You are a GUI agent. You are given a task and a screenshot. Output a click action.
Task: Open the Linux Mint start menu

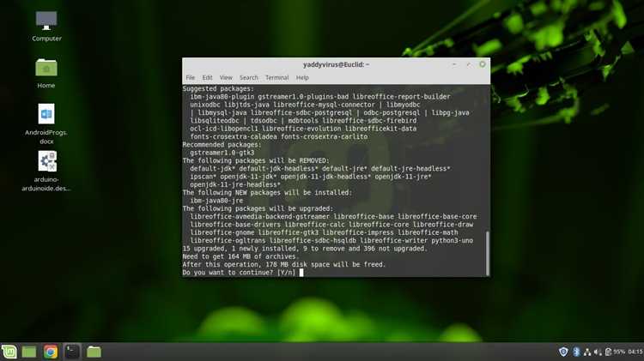pos(9,352)
